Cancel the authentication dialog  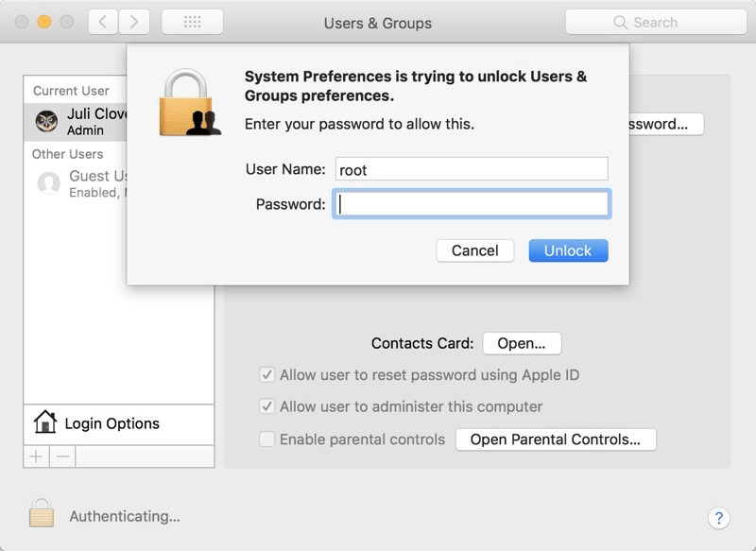click(x=474, y=250)
